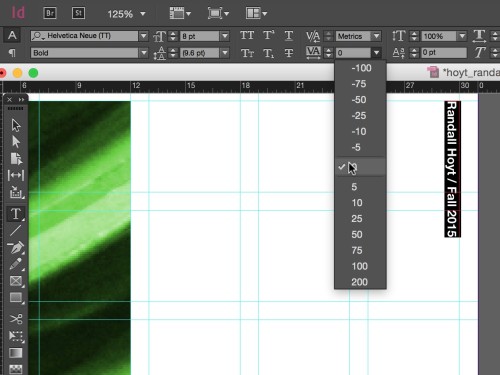The width and height of the screenshot is (500, 375).
Task: Click the tracking stepper arrows
Action: (328, 53)
